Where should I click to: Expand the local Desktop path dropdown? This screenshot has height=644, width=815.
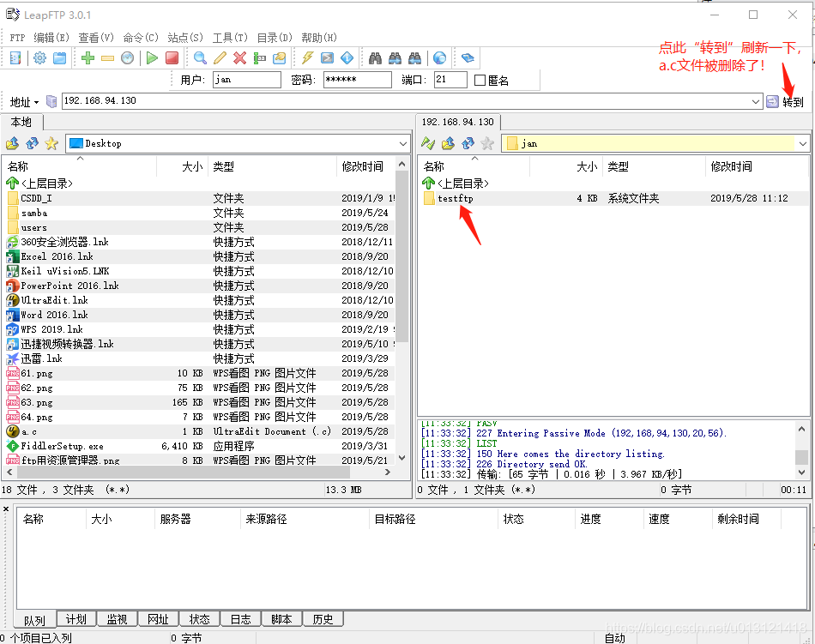point(403,143)
